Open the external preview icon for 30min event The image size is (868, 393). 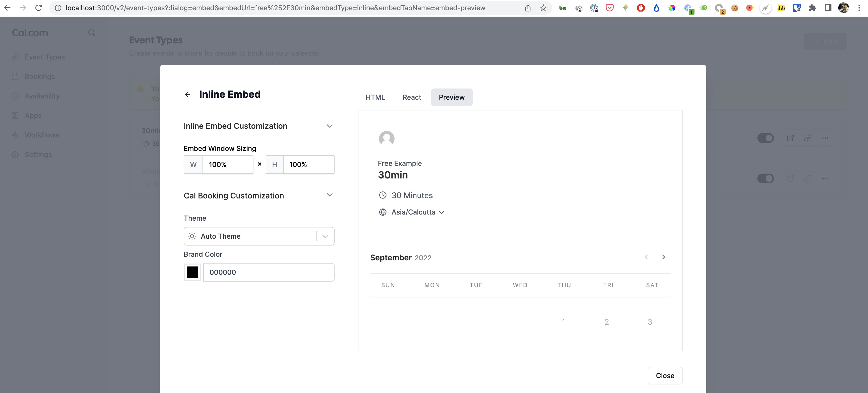click(x=791, y=138)
